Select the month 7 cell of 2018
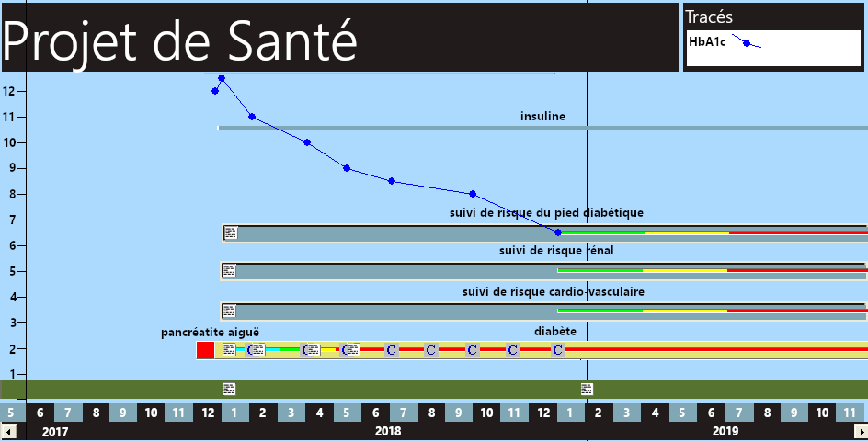 click(404, 413)
